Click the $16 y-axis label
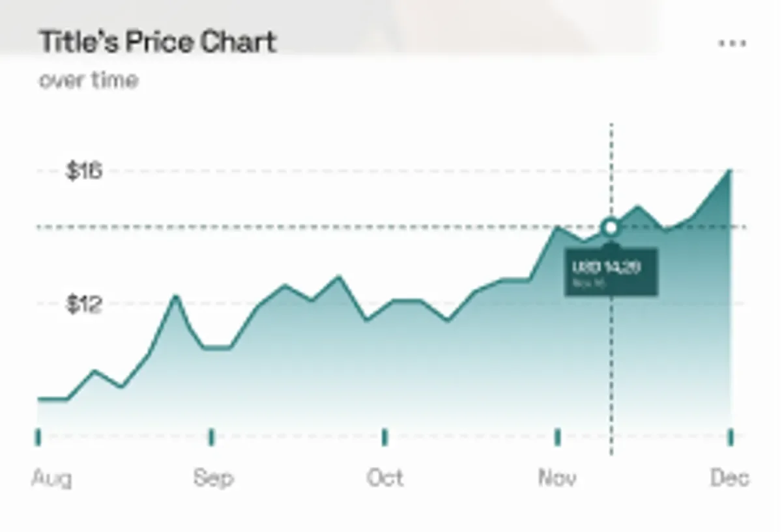This screenshot has height=532, width=782. point(84,171)
